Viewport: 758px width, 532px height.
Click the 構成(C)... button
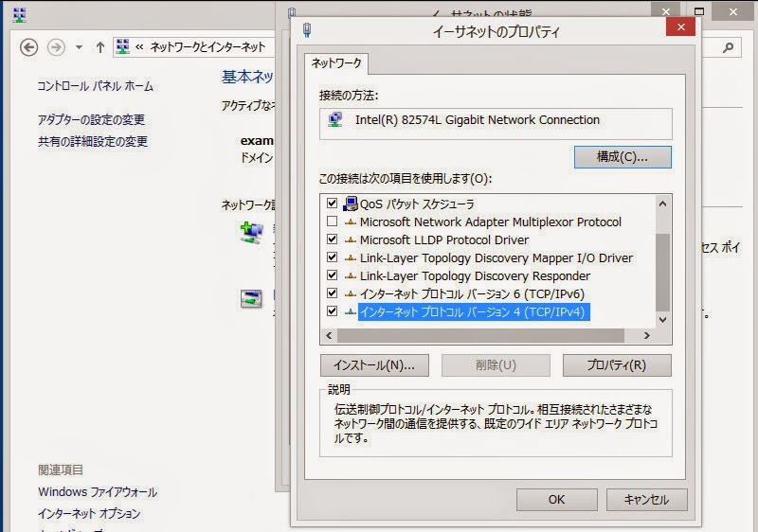623,157
